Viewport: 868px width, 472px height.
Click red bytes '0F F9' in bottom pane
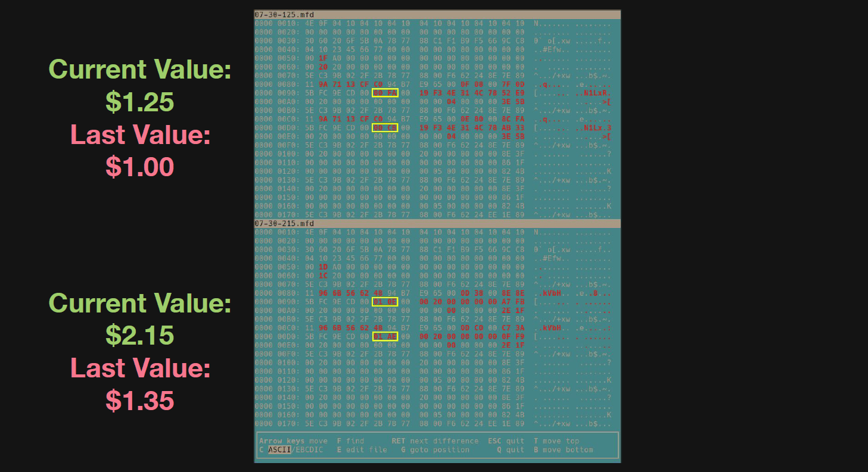513,336
